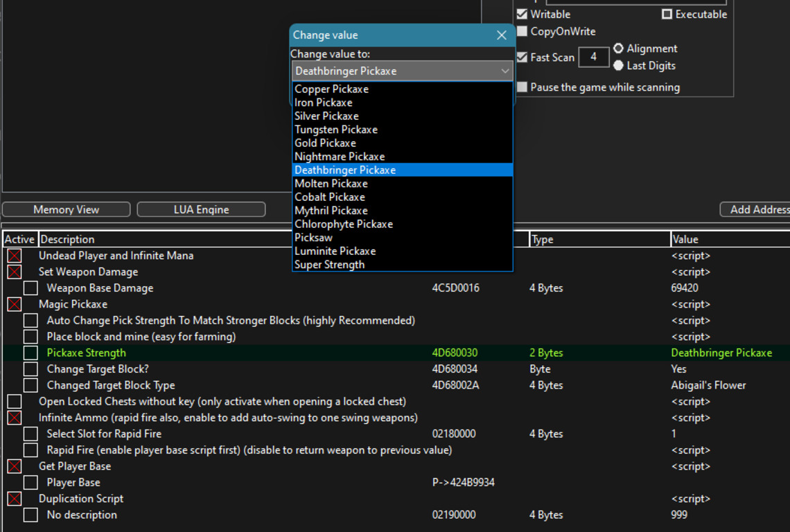Enable the CopyOnWrite checkbox
Viewport: 790px width, 532px height.
tap(523, 31)
